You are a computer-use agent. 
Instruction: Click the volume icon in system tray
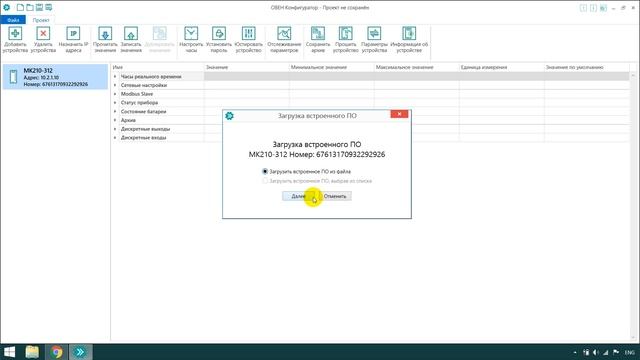(x=596, y=352)
